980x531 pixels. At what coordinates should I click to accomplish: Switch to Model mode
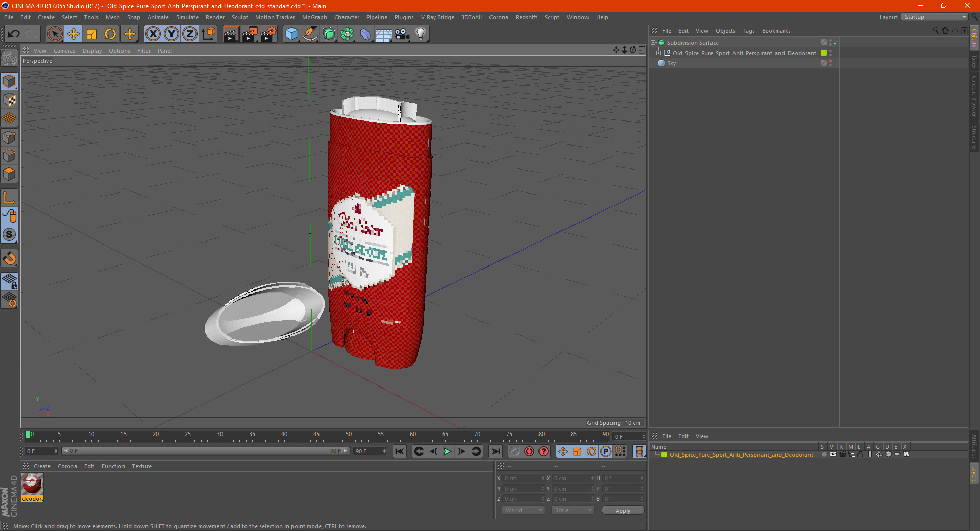pos(9,81)
